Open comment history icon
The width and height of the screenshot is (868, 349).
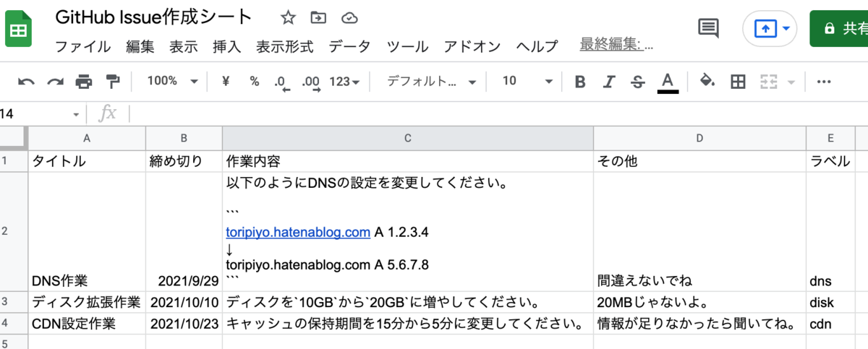[x=708, y=29]
